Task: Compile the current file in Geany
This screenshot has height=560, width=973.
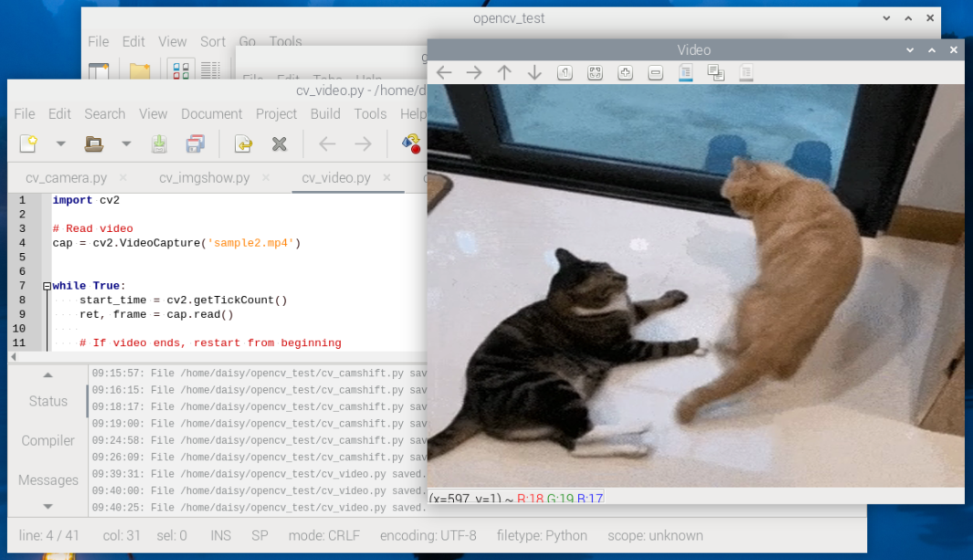Action: [x=411, y=143]
